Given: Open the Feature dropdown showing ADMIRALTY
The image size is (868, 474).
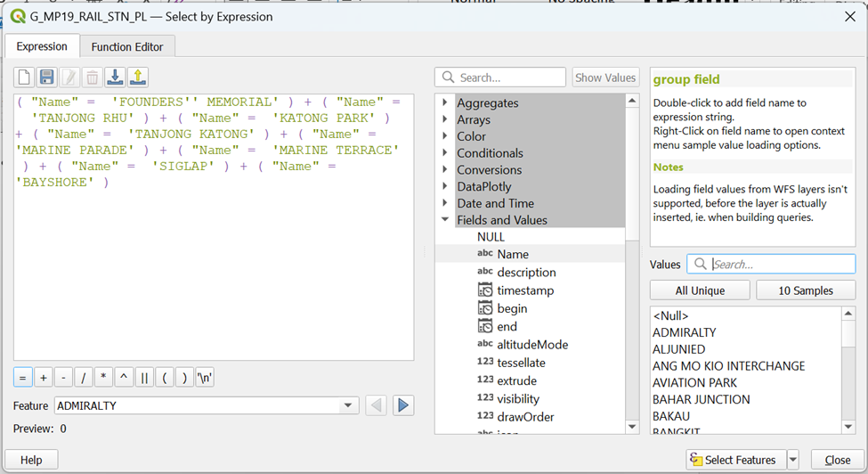Looking at the screenshot, I should click(x=347, y=405).
